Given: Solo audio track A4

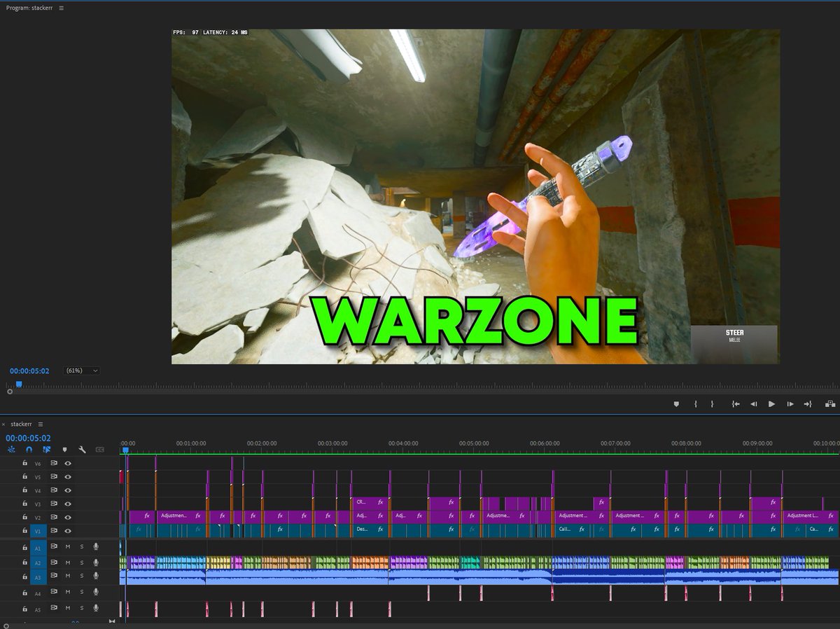Looking at the screenshot, I should pyautogui.click(x=81, y=592).
